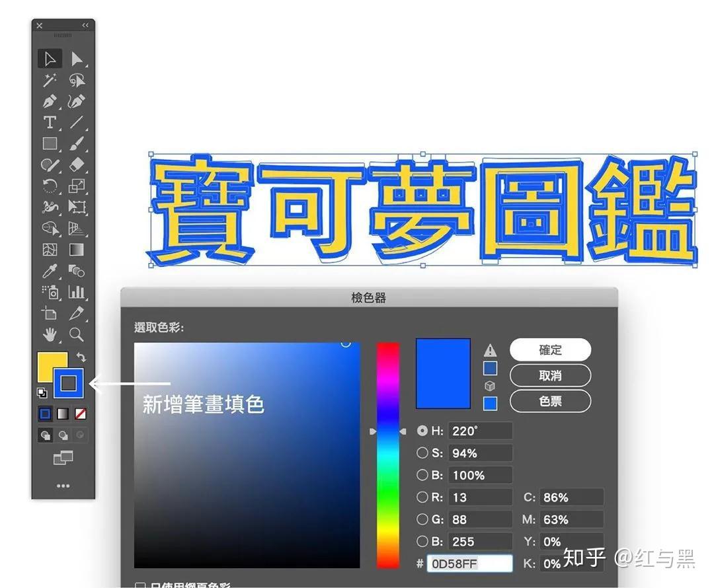Close the tools panel with X

[40, 26]
